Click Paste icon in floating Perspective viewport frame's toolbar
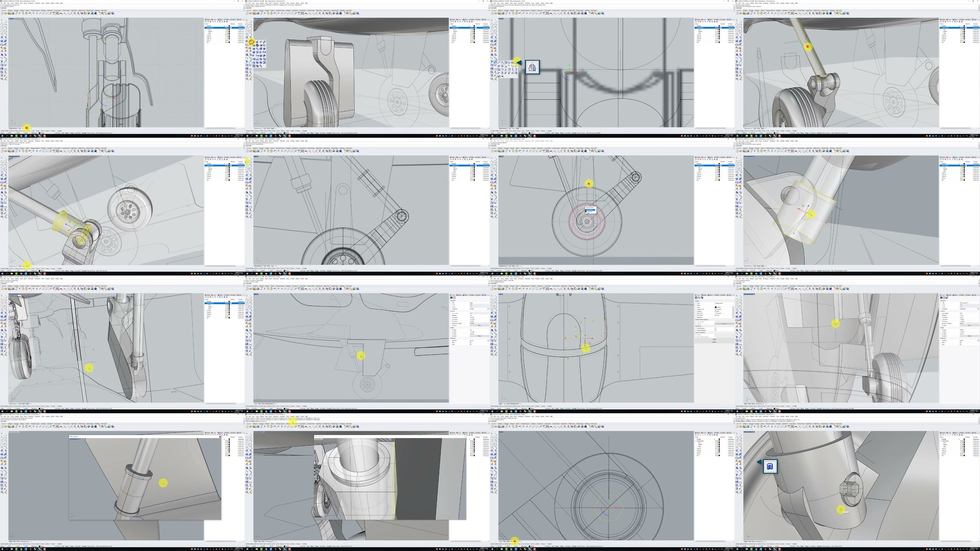 click(272, 426)
